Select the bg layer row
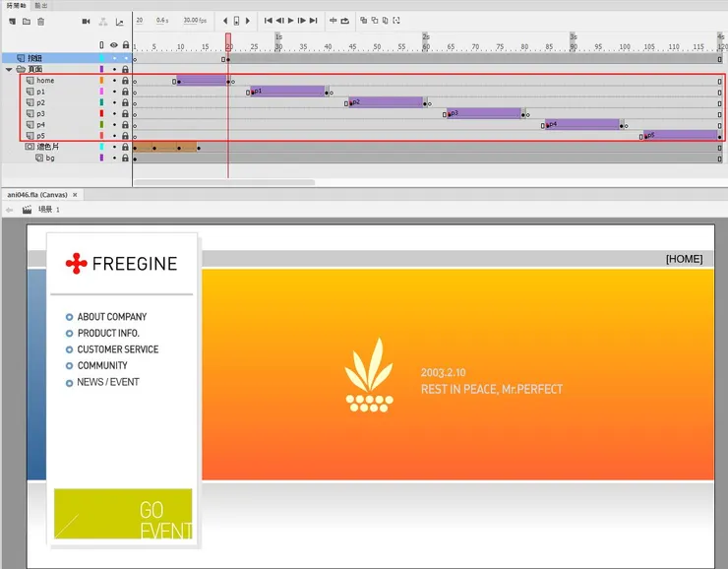Viewport: 728px width, 569px height. click(x=66, y=158)
